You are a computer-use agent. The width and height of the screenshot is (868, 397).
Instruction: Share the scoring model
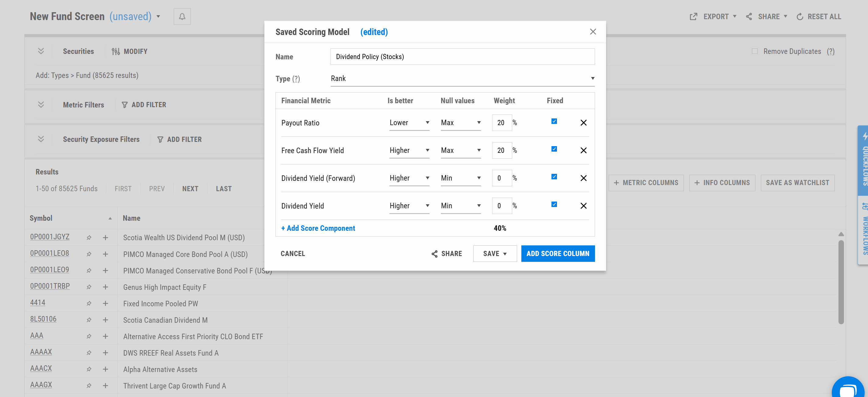pos(446,254)
